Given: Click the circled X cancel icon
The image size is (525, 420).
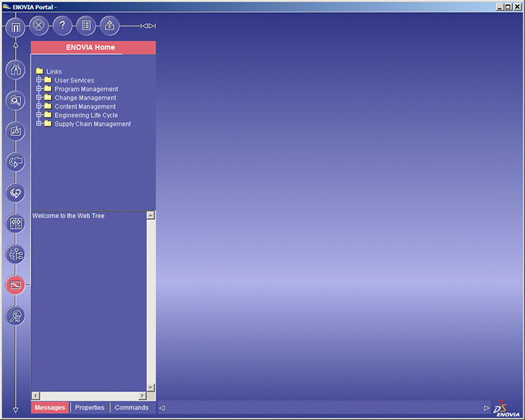Looking at the screenshot, I should tap(39, 25).
